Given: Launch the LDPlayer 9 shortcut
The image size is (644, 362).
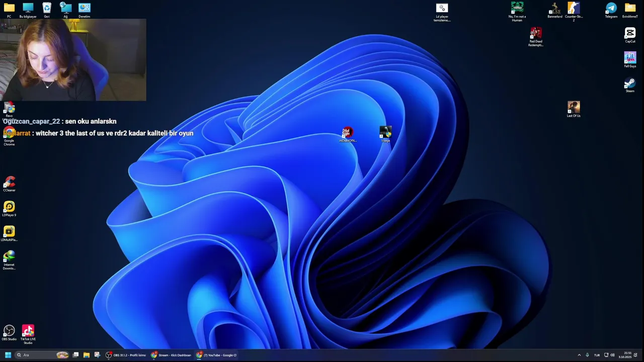Looking at the screenshot, I should coord(9,209).
